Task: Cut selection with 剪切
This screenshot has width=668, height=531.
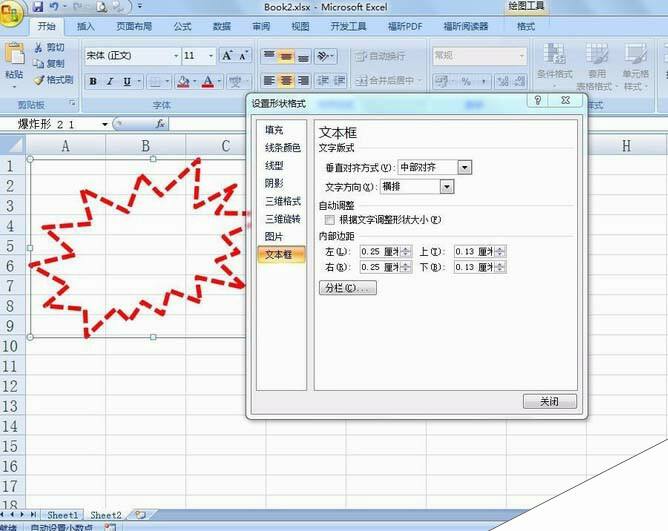Action: (x=49, y=48)
